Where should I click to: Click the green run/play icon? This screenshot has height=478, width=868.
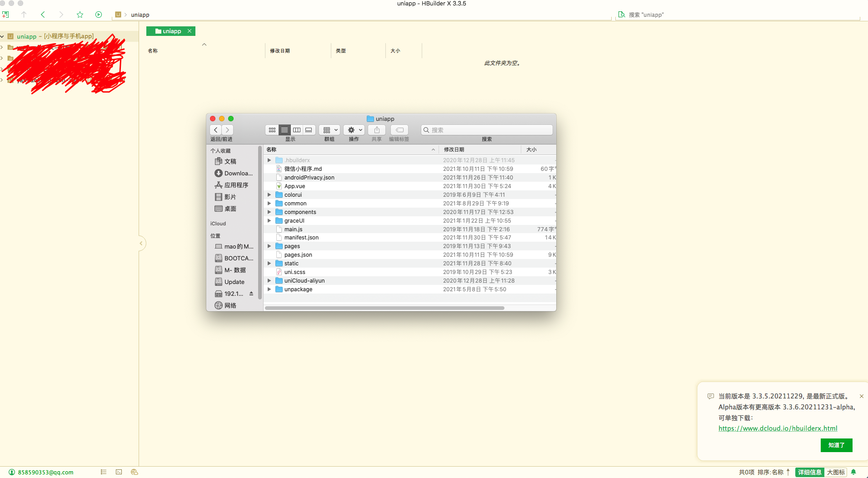click(x=99, y=15)
